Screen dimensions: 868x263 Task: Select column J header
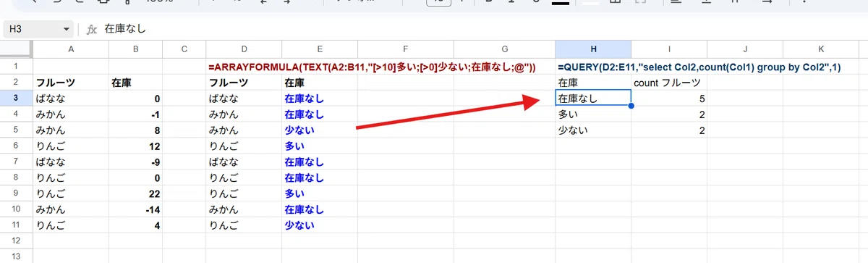(745, 49)
